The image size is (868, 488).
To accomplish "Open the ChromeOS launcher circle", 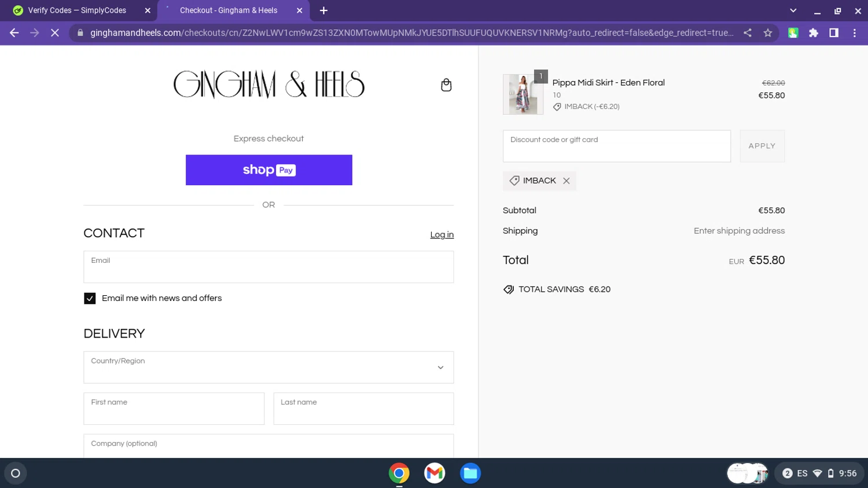I will [16, 474].
